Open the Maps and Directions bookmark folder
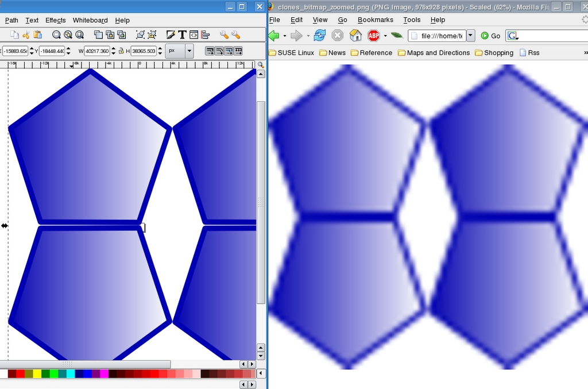 pos(433,53)
